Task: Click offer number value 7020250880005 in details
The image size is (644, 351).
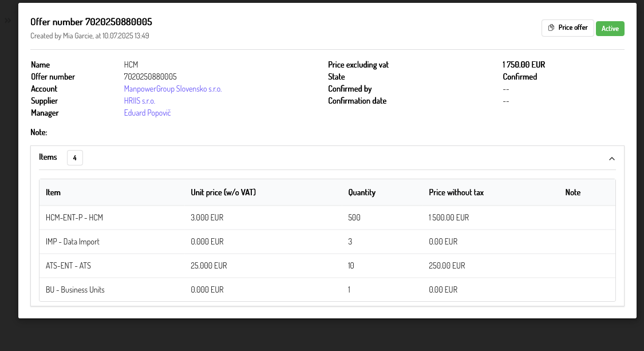Action: pos(151,77)
